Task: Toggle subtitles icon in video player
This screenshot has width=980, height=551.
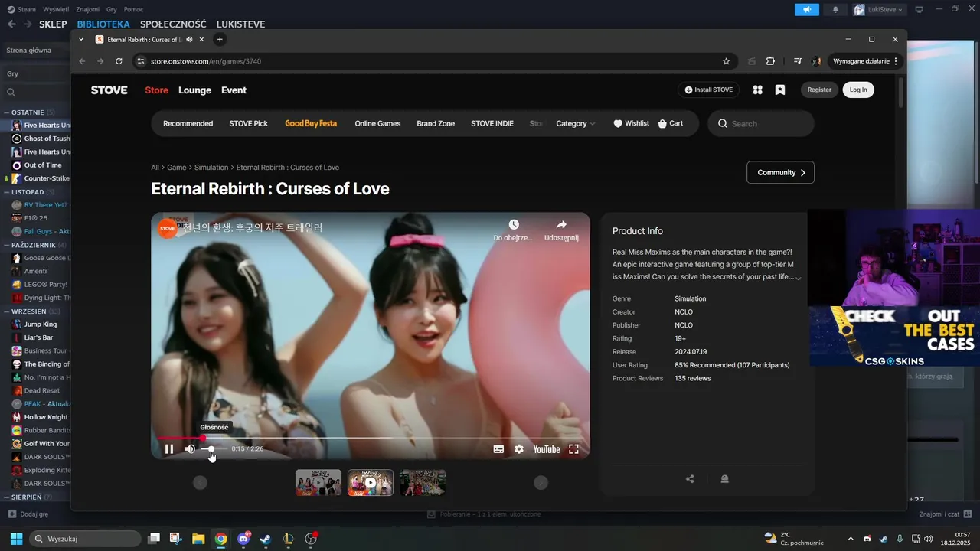Action: point(498,449)
